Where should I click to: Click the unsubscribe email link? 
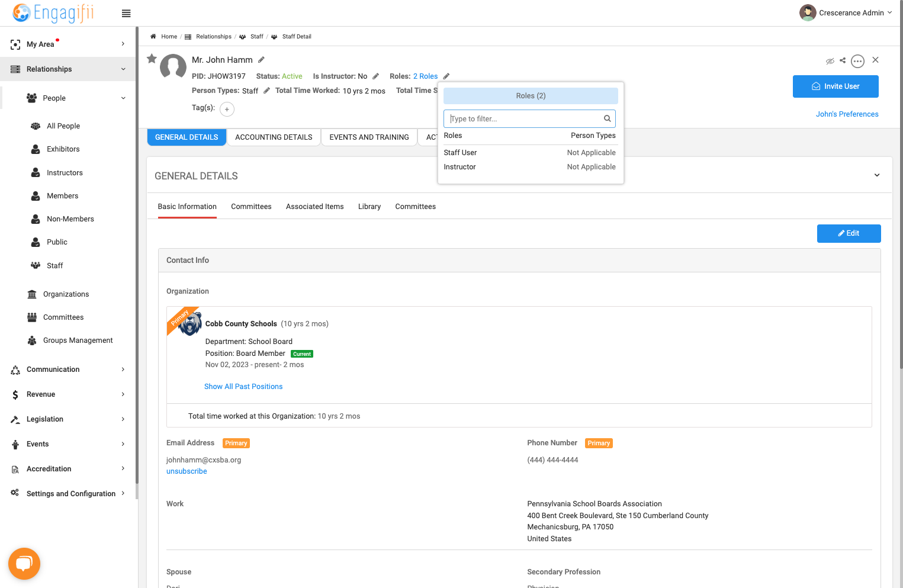pyautogui.click(x=187, y=471)
